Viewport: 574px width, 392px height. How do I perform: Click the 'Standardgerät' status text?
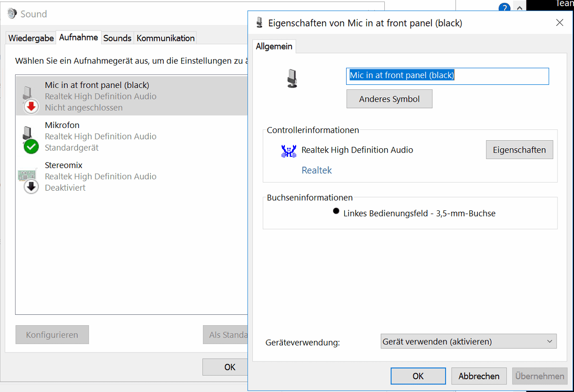(x=72, y=148)
